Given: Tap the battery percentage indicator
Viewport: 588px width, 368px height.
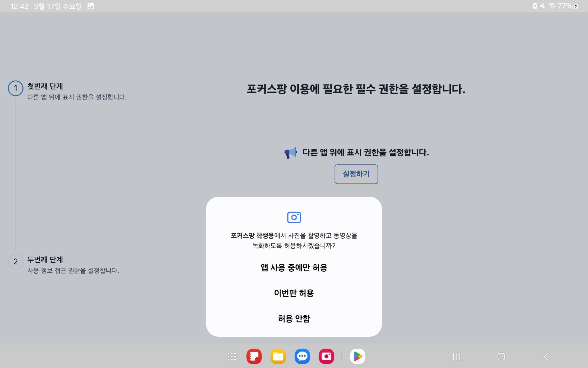Looking at the screenshot, I should [565, 6].
